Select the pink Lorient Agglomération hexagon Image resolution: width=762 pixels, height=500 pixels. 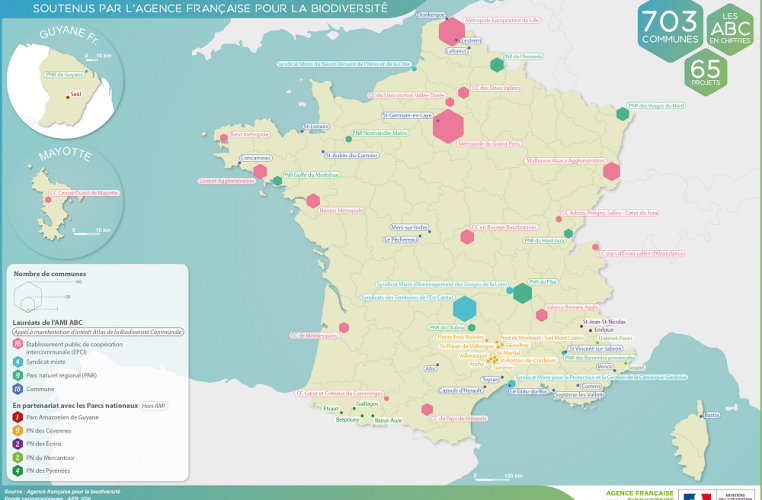coord(260,172)
